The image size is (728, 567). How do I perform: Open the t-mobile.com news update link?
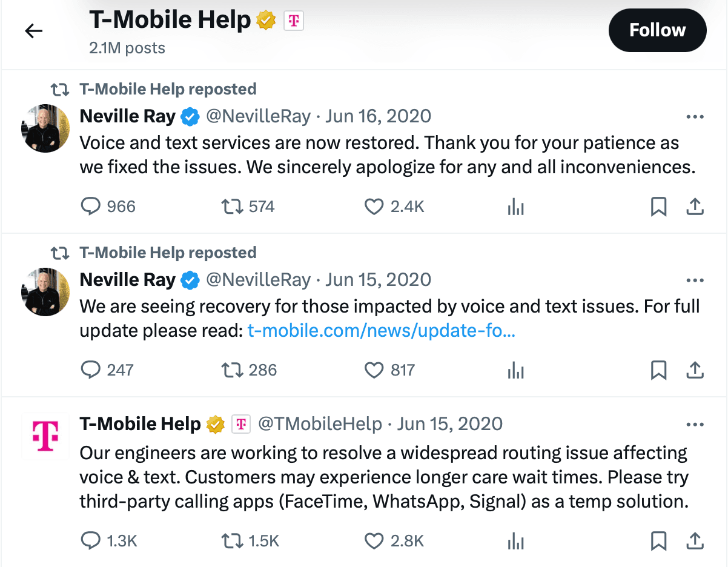[x=381, y=331]
